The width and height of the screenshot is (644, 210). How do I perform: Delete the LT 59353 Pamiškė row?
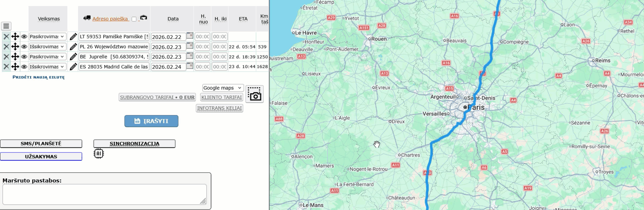[x=6, y=37]
